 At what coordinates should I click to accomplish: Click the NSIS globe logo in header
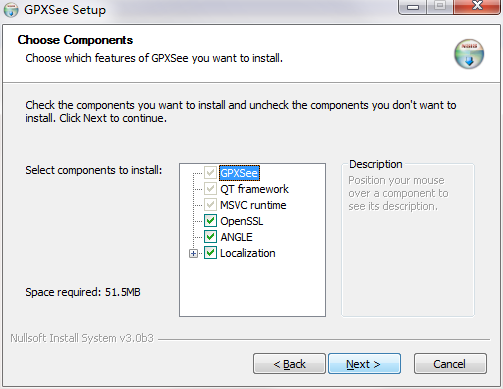pos(469,54)
